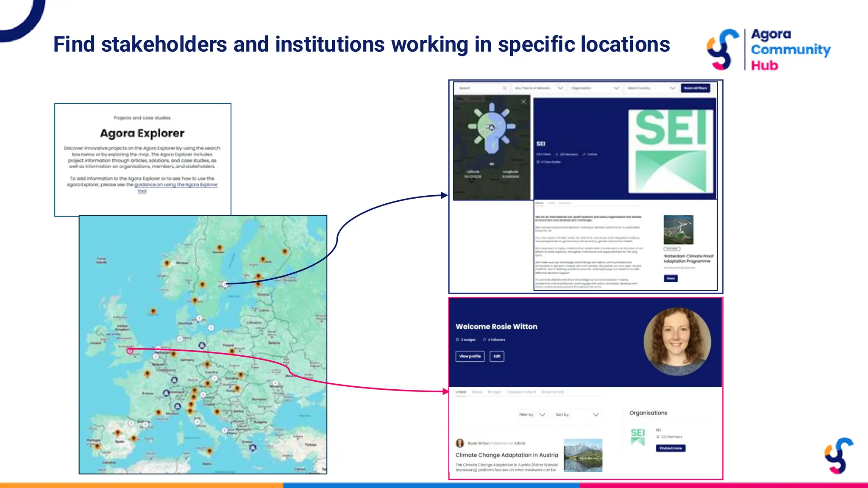The width and height of the screenshot is (868, 488).
Task: Open the Bookmarked tab
Action: click(553, 392)
